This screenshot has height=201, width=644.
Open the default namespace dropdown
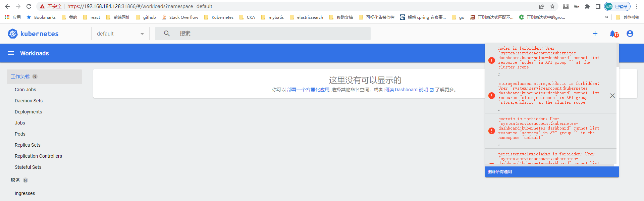[x=120, y=34]
